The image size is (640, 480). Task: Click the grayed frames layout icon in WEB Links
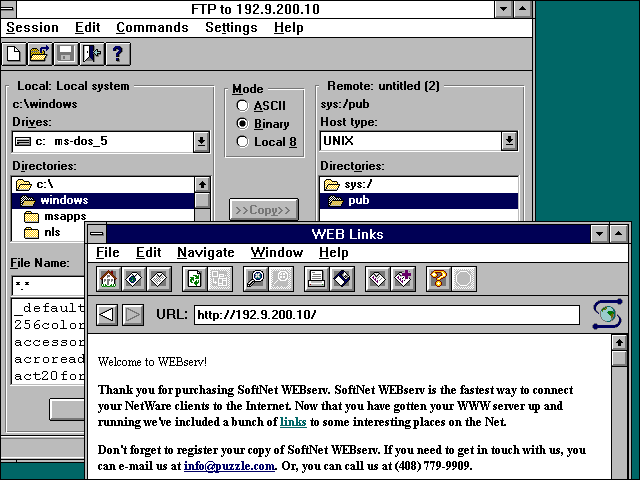[x=220, y=279]
